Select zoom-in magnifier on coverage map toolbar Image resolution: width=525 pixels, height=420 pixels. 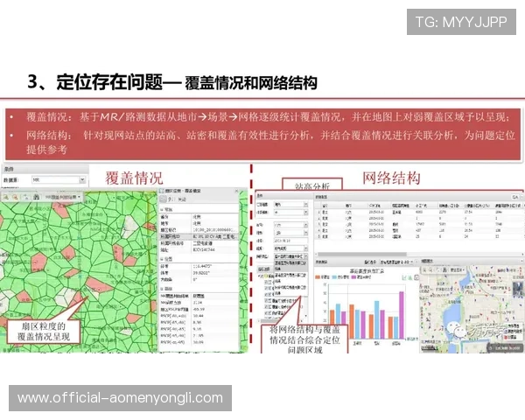click(x=6, y=197)
